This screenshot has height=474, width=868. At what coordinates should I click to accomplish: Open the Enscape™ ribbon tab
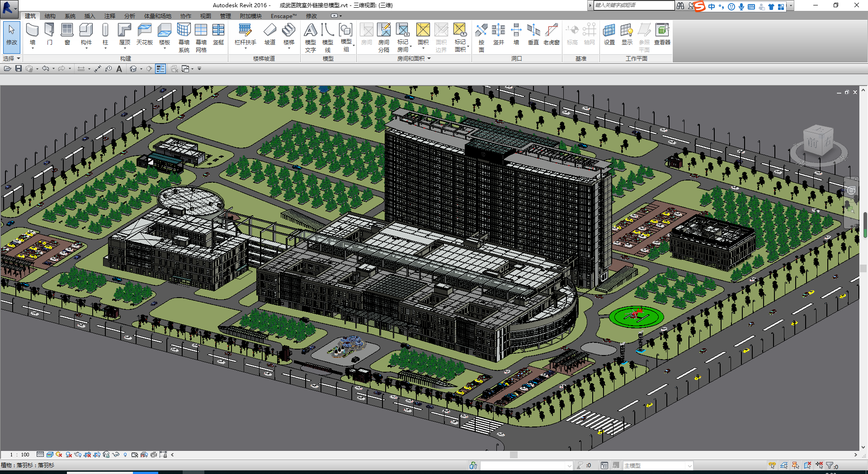(283, 16)
